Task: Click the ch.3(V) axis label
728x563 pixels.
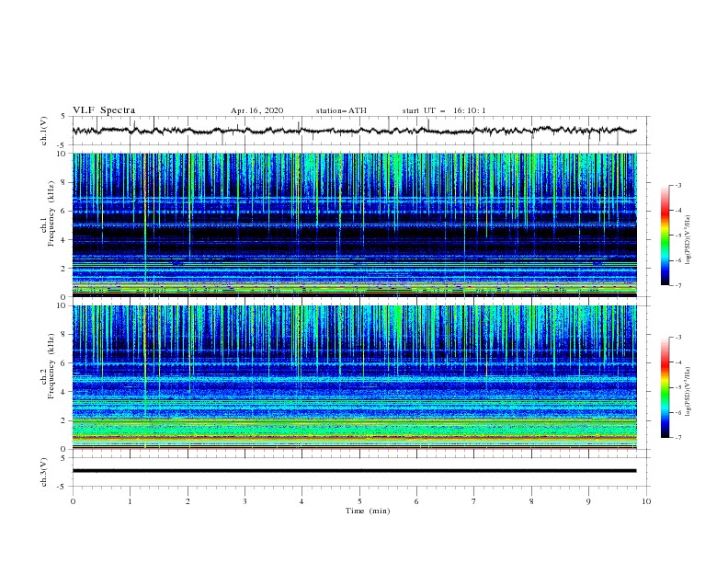Action: pos(44,472)
